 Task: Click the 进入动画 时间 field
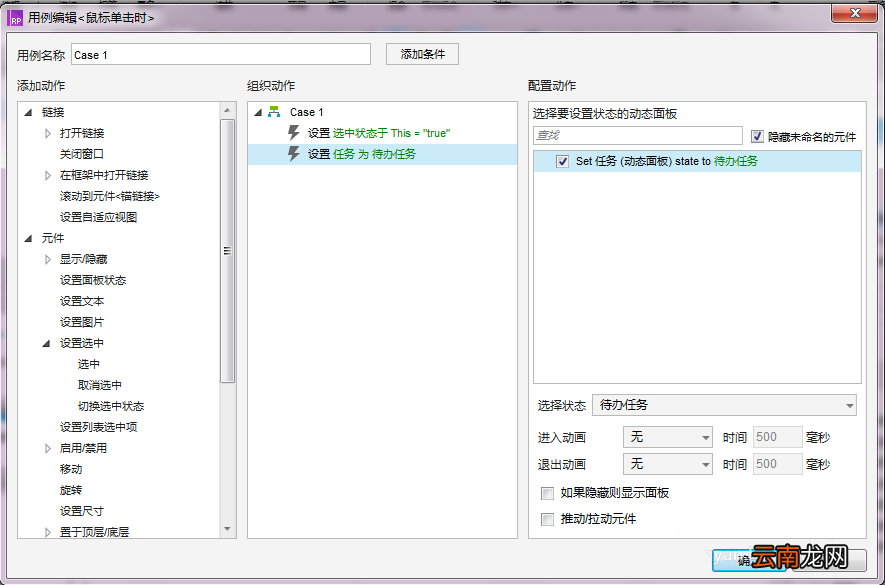coord(778,437)
